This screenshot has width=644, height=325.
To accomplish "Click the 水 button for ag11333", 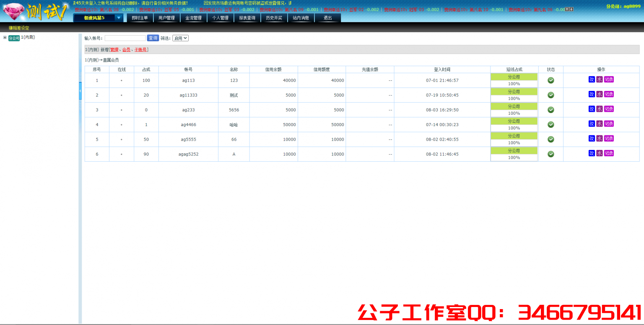I will (x=600, y=94).
